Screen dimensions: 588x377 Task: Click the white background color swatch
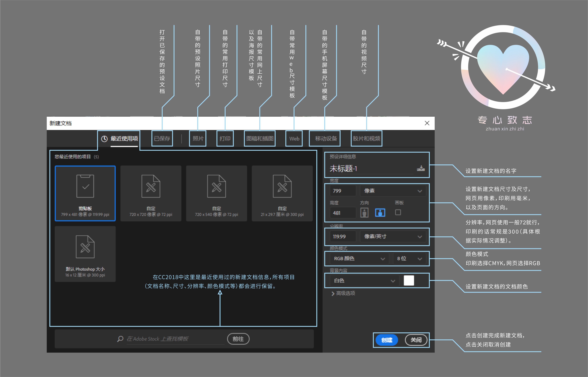tap(409, 281)
